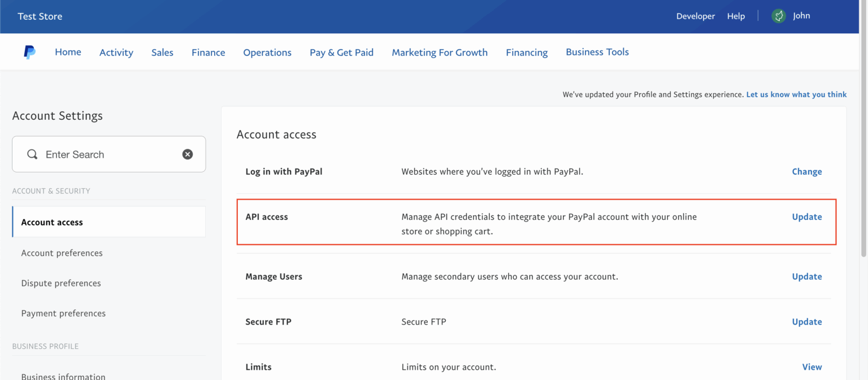
Task: Update API access credentials
Action: [806, 217]
